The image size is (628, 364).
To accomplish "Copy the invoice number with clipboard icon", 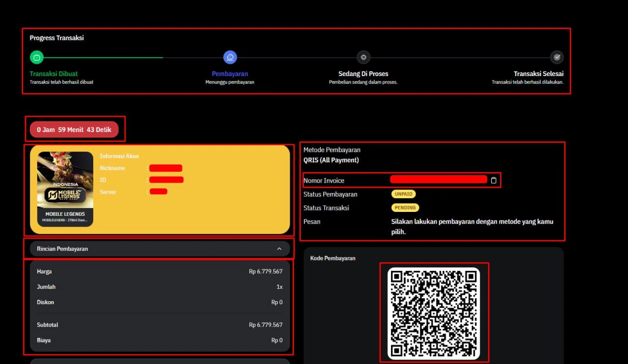I will click(494, 181).
